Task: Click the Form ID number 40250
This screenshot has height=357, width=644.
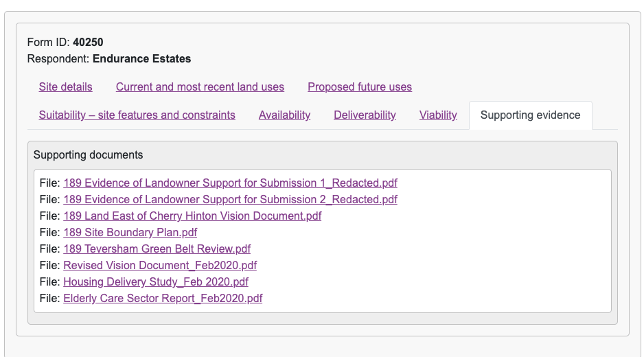Action: [88, 43]
